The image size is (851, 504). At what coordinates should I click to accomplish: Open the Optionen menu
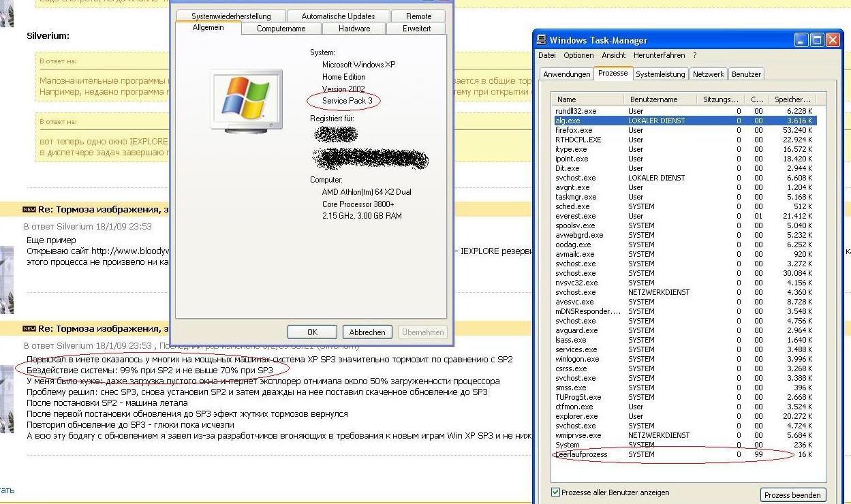tap(578, 55)
